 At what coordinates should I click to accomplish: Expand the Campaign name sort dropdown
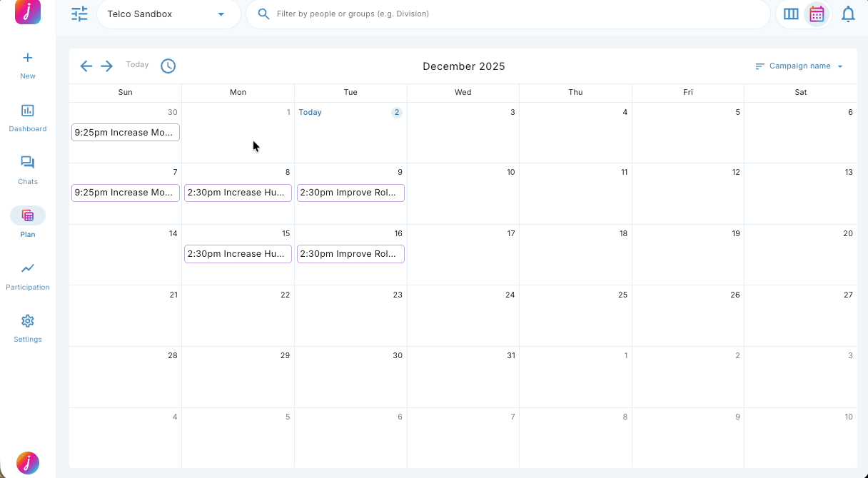point(799,66)
